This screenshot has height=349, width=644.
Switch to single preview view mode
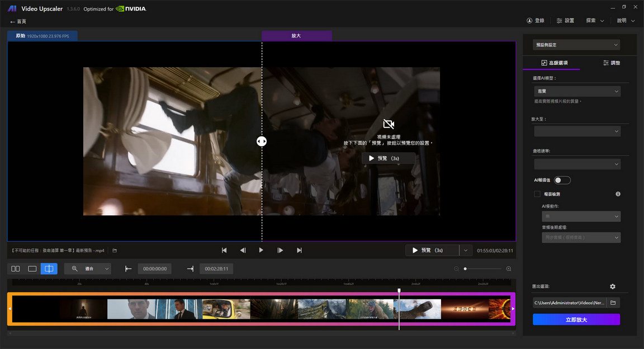click(x=32, y=268)
